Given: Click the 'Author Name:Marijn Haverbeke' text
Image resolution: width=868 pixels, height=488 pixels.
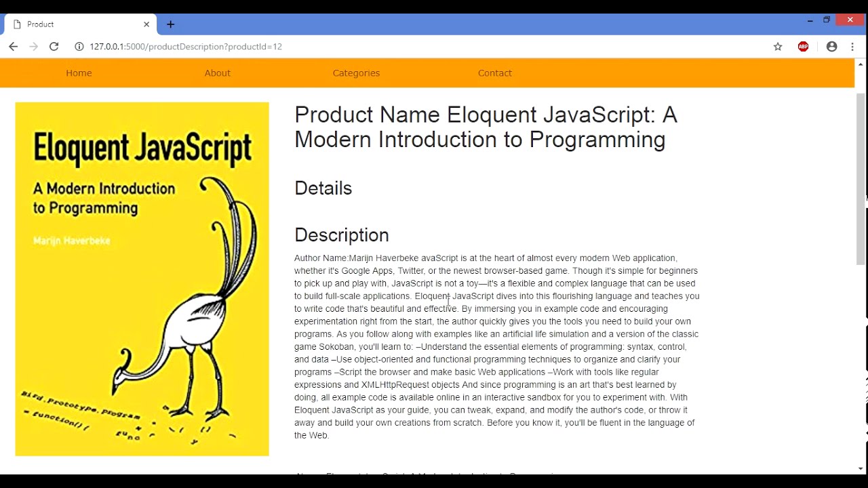Looking at the screenshot, I should pyautogui.click(x=357, y=258).
